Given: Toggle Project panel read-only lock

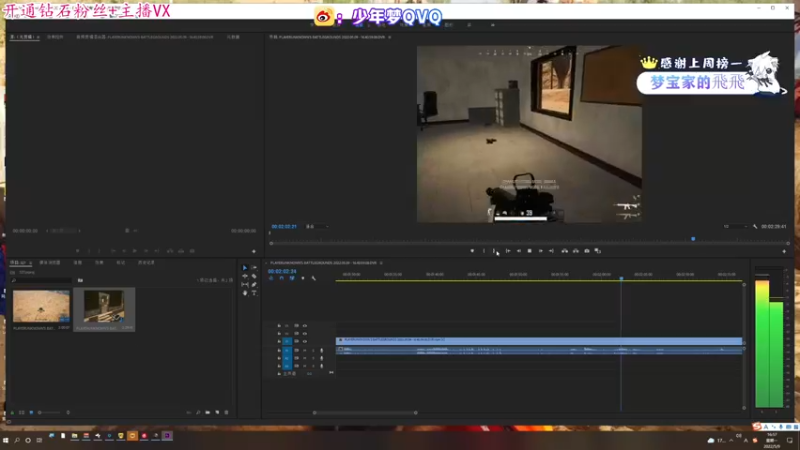Looking at the screenshot, I should point(12,412).
